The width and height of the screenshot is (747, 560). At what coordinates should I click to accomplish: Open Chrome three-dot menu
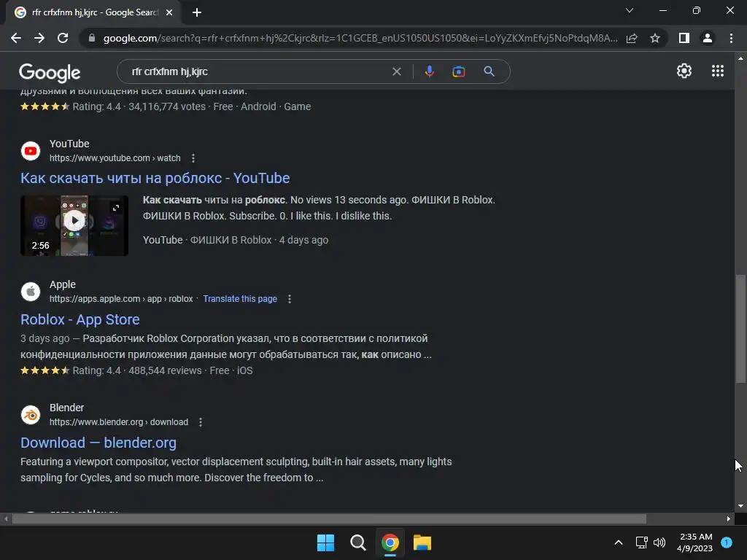coord(731,38)
